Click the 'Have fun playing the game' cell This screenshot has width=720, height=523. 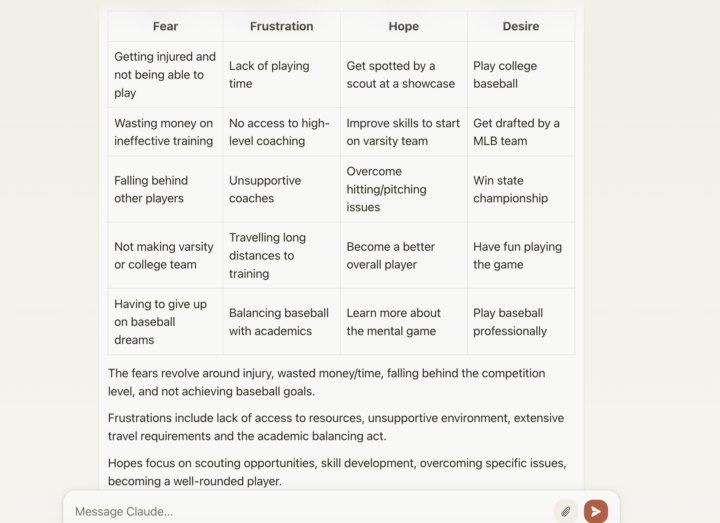tap(520, 255)
